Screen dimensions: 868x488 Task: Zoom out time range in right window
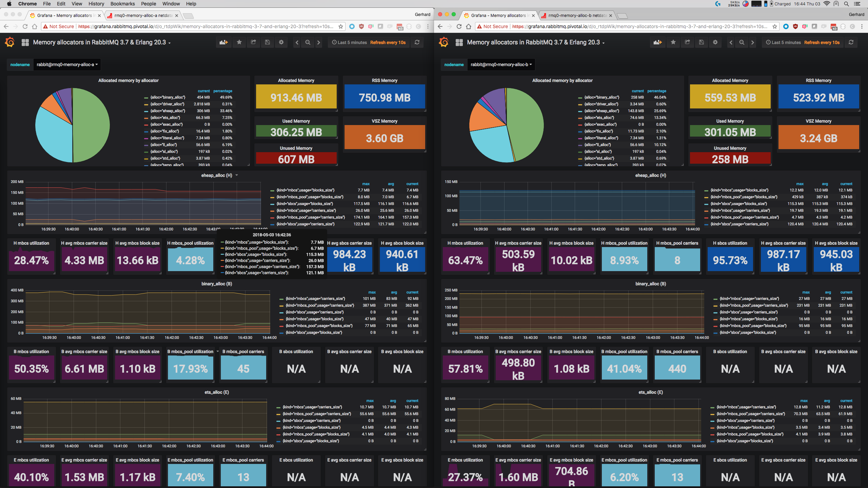click(742, 42)
